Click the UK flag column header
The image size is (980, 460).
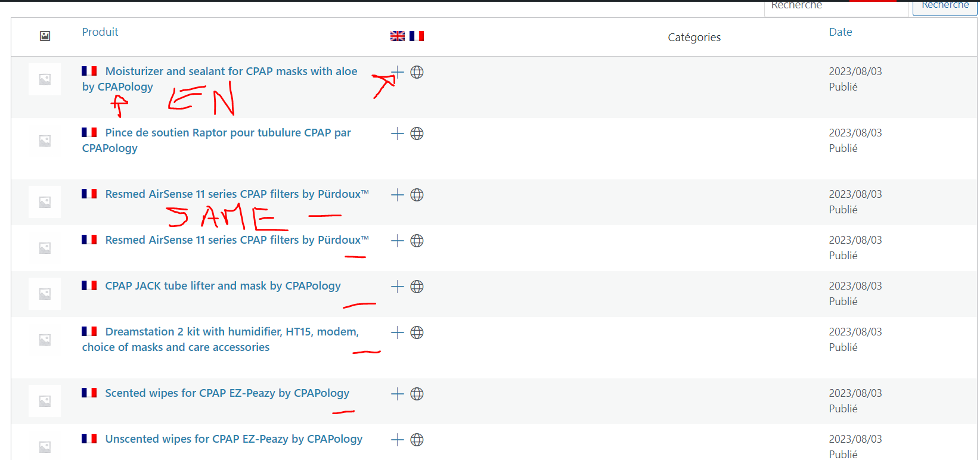tap(398, 36)
